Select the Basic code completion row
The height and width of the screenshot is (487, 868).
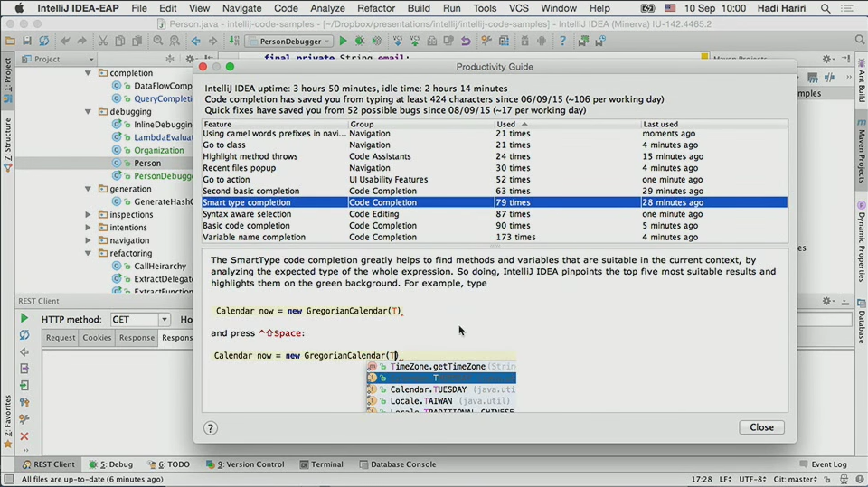pyautogui.click(x=495, y=226)
